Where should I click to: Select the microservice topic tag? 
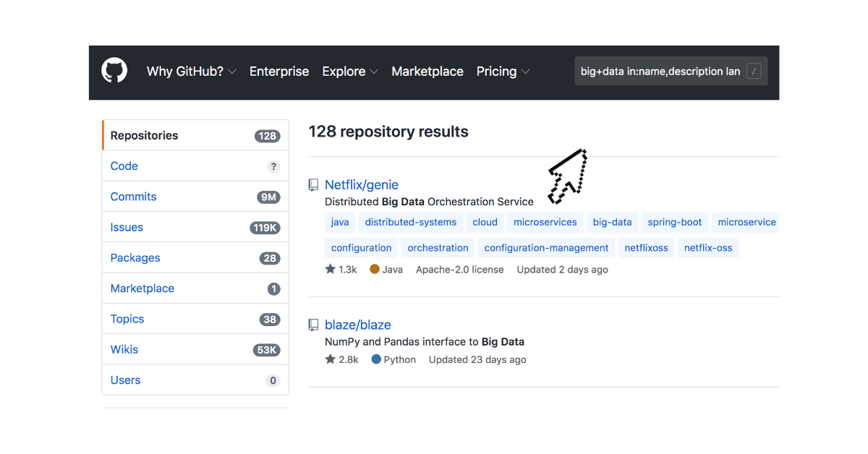pyautogui.click(x=746, y=223)
